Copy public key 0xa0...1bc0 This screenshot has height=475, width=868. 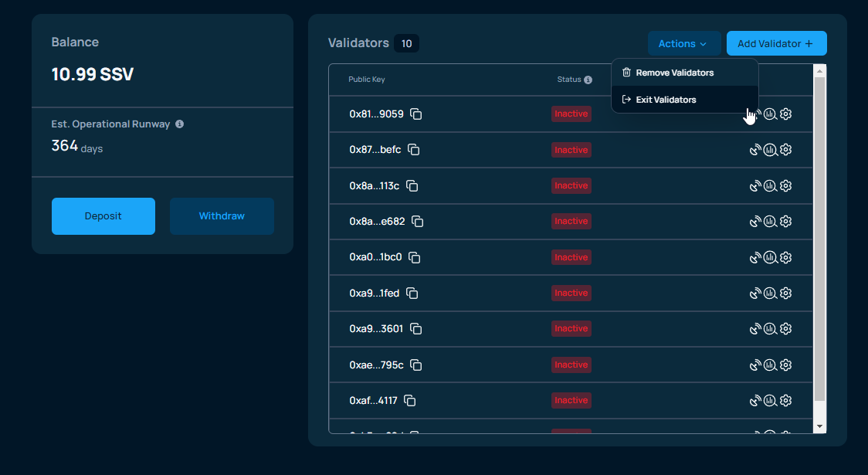coord(414,257)
